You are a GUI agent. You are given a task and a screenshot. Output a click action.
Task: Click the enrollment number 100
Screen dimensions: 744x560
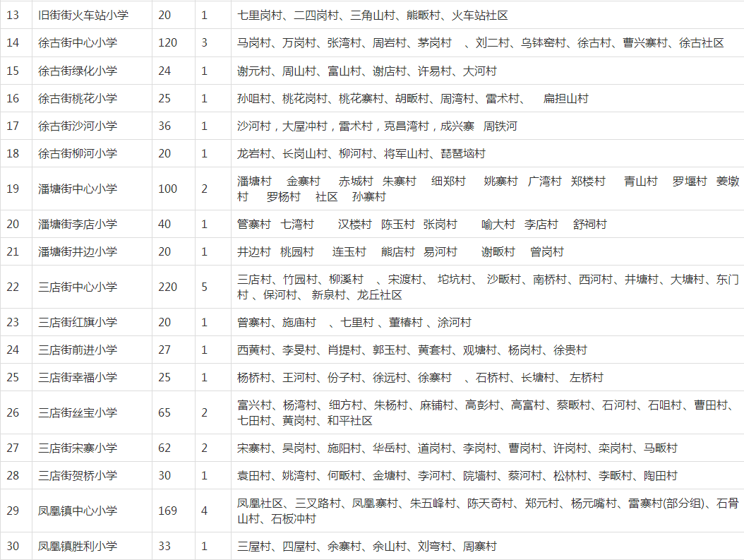(167, 189)
